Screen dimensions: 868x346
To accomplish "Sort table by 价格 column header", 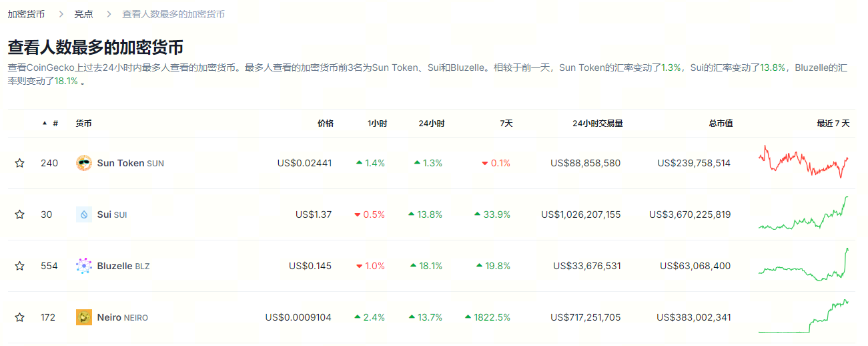I will point(325,124).
